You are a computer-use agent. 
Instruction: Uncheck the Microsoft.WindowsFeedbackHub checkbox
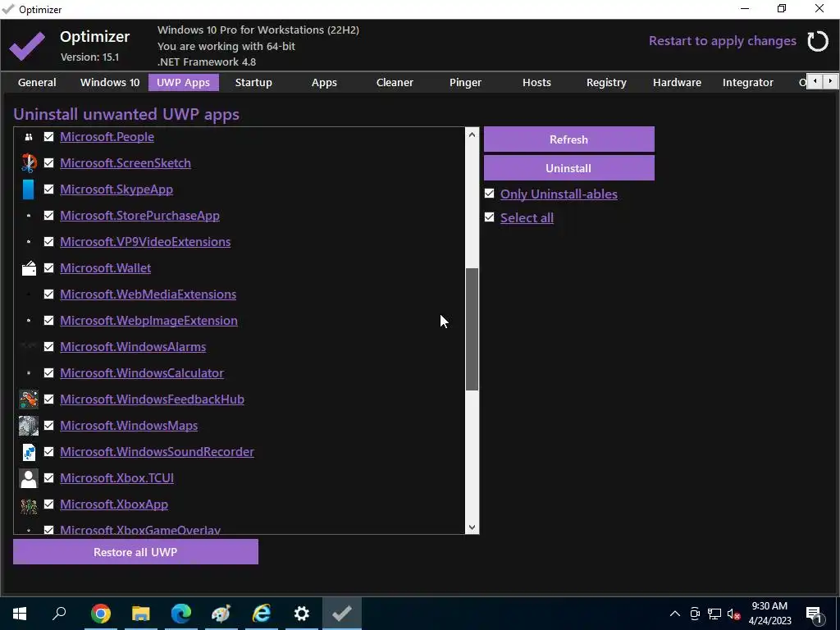(x=48, y=399)
